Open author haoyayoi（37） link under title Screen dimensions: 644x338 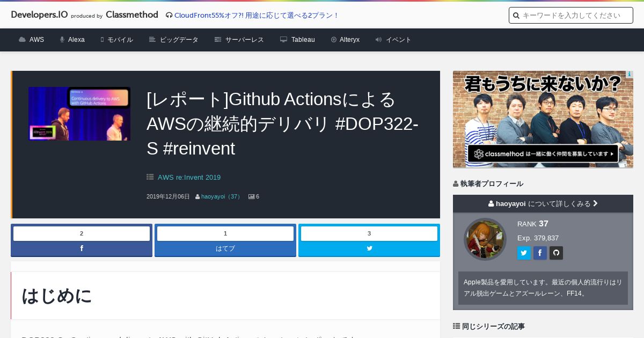(222, 197)
